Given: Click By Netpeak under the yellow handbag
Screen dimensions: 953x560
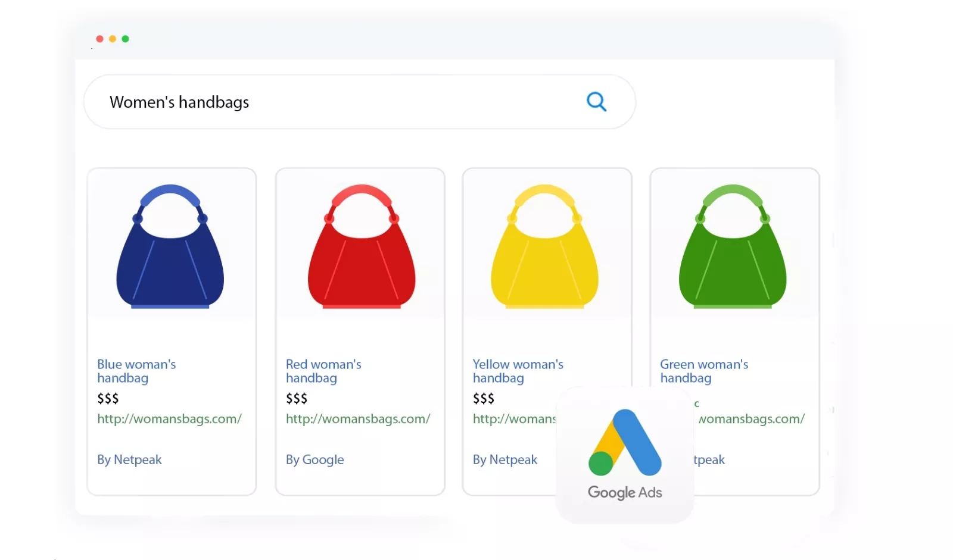Looking at the screenshot, I should point(505,459).
